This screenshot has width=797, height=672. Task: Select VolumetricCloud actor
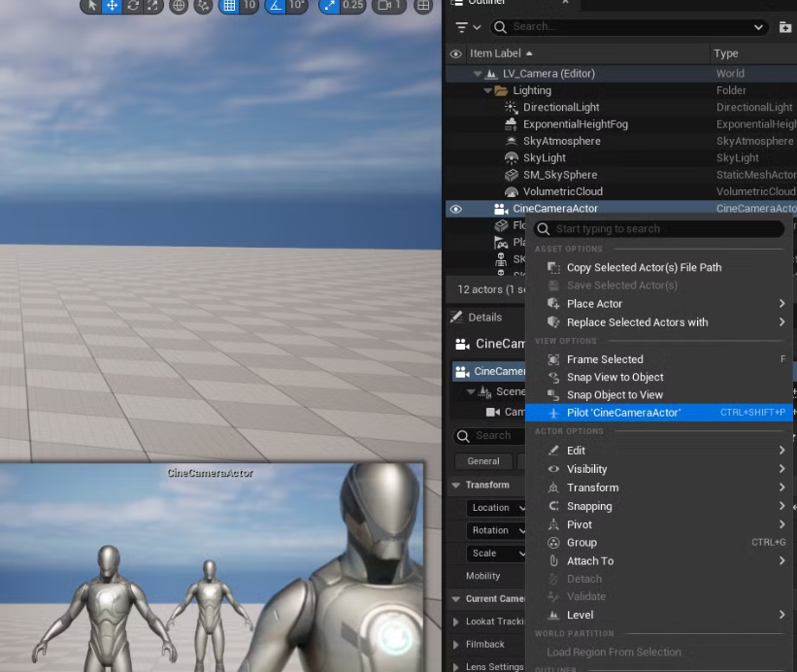coord(563,191)
